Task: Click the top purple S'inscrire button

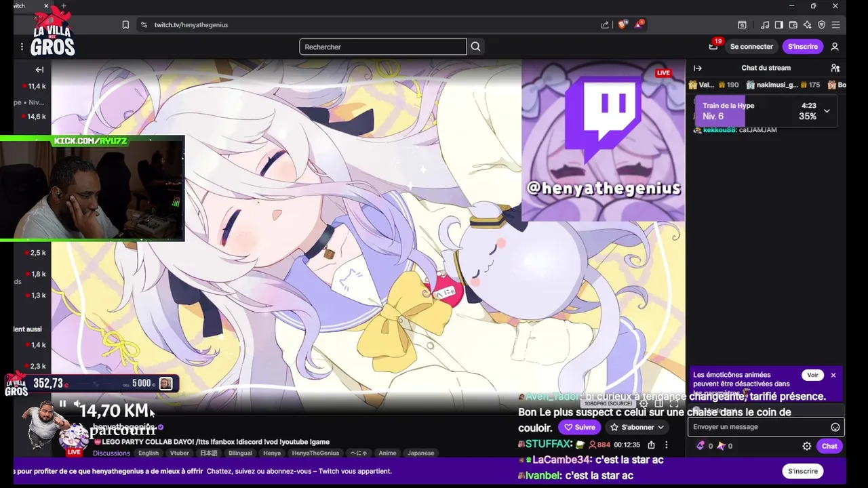Action: coord(803,47)
